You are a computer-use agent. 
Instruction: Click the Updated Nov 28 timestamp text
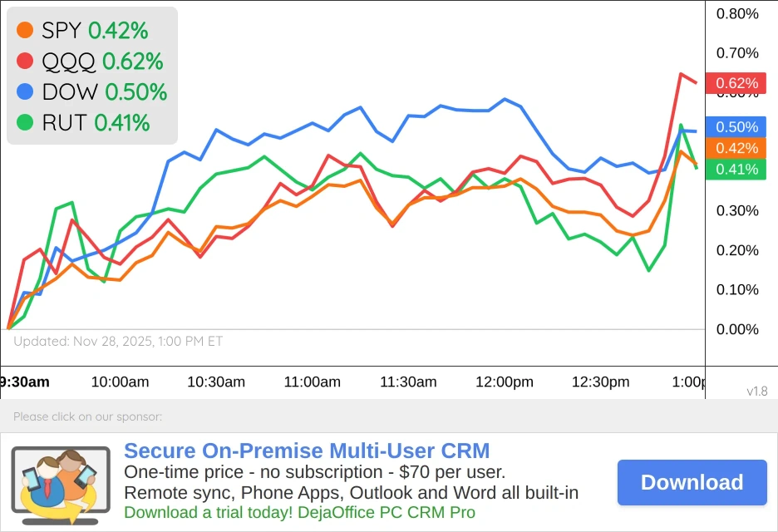click(118, 341)
